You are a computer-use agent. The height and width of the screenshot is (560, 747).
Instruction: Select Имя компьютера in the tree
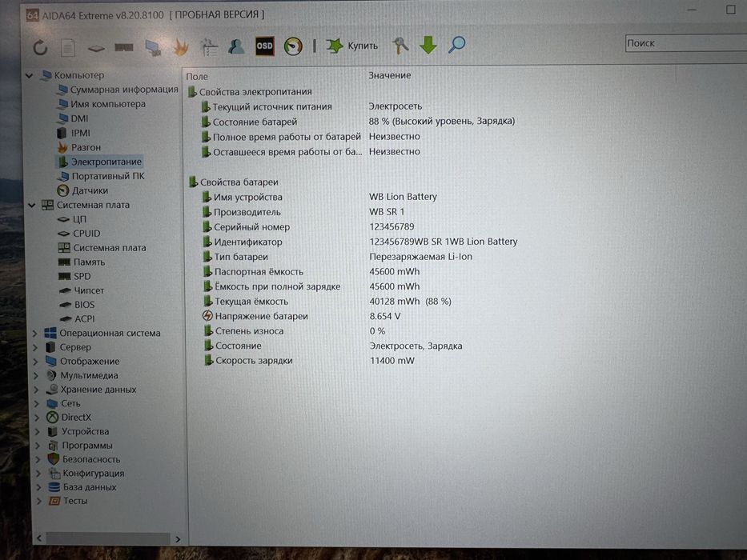coord(102,104)
